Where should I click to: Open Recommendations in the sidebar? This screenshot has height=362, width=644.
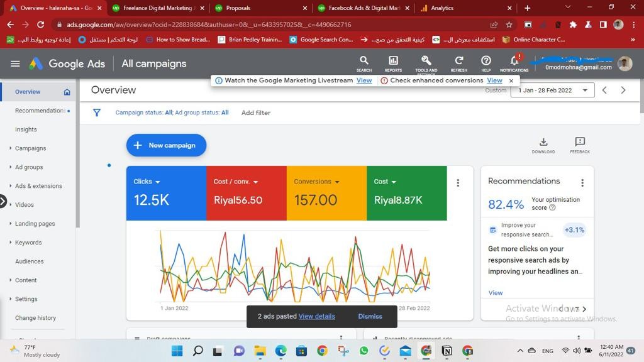(40, 111)
